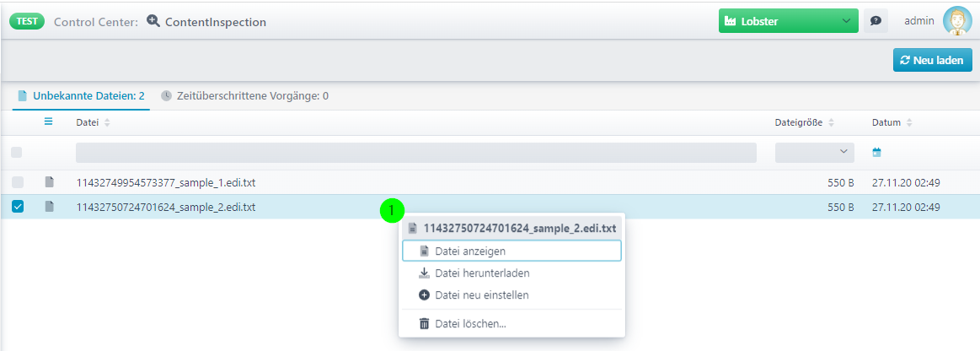Click the Datei column header
Screen dimensions: 980x351
(x=88, y=122)
